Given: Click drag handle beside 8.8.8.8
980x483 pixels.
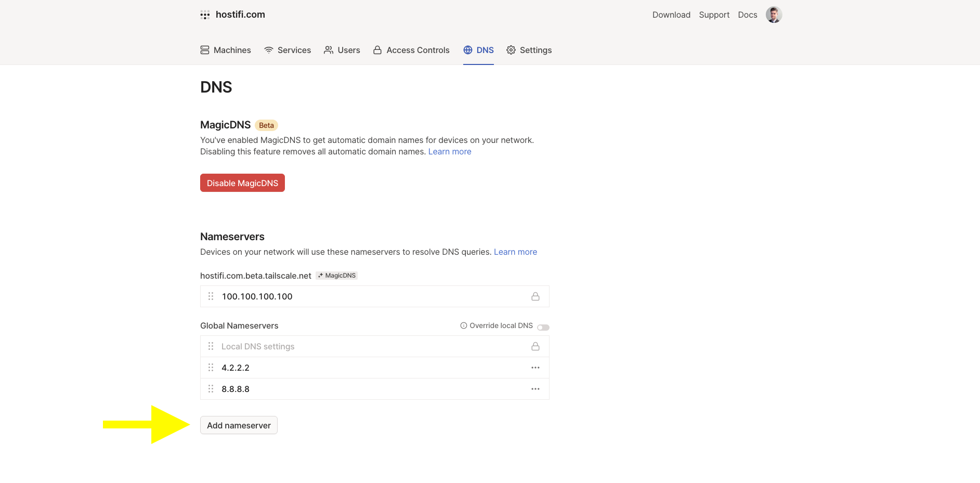Looking at the screenshot, I should pyautogui.click(x=211, y=389).
